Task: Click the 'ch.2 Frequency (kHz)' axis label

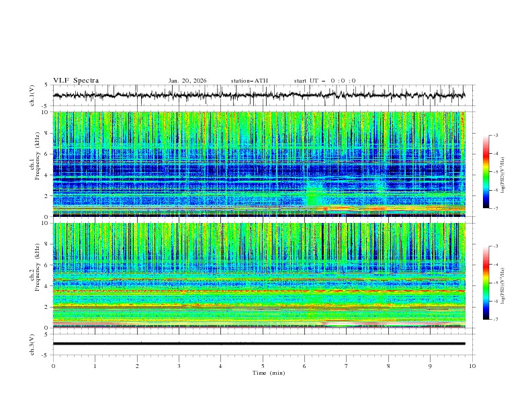Action: (35, 268)
